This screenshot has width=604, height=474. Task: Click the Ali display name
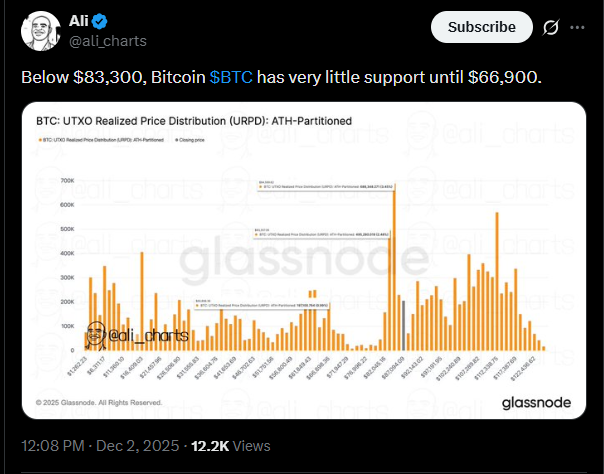coord(80,22)
